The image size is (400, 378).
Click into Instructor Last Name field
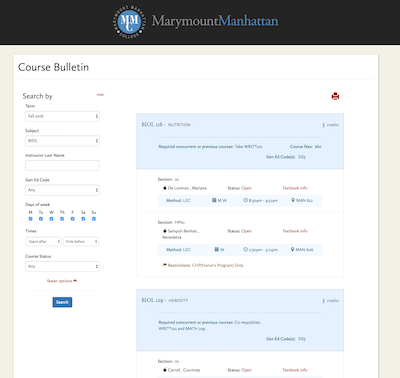62,165
